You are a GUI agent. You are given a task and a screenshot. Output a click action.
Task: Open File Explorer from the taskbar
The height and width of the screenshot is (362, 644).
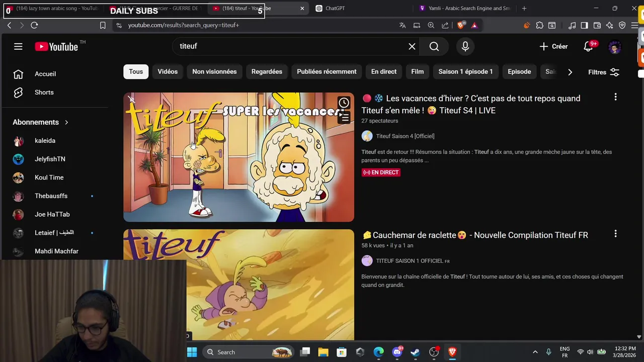pyautogui.click(x=323, y=352)
